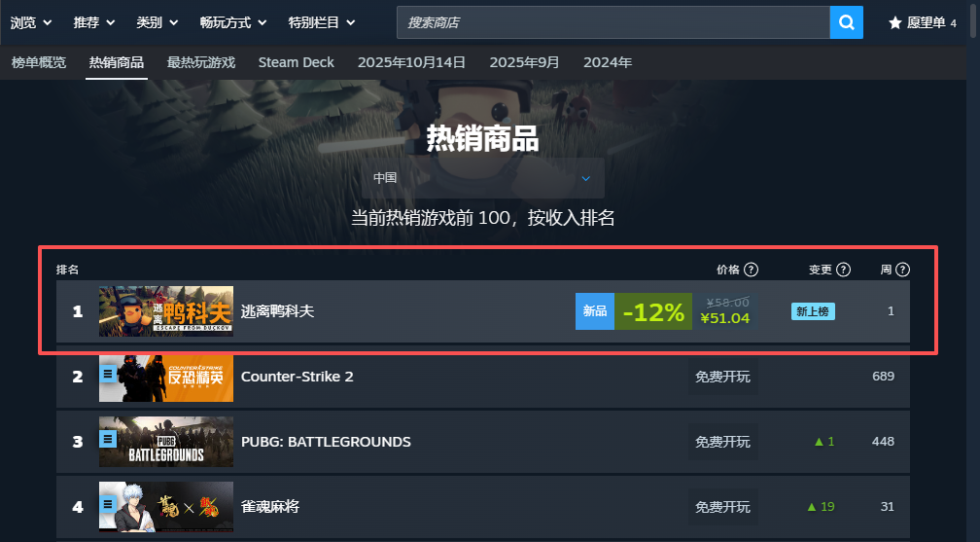This screenshot has width=980, height=542.
Task: Open the 特别栏目 dropdown menu
Action: tap(321, 22)
